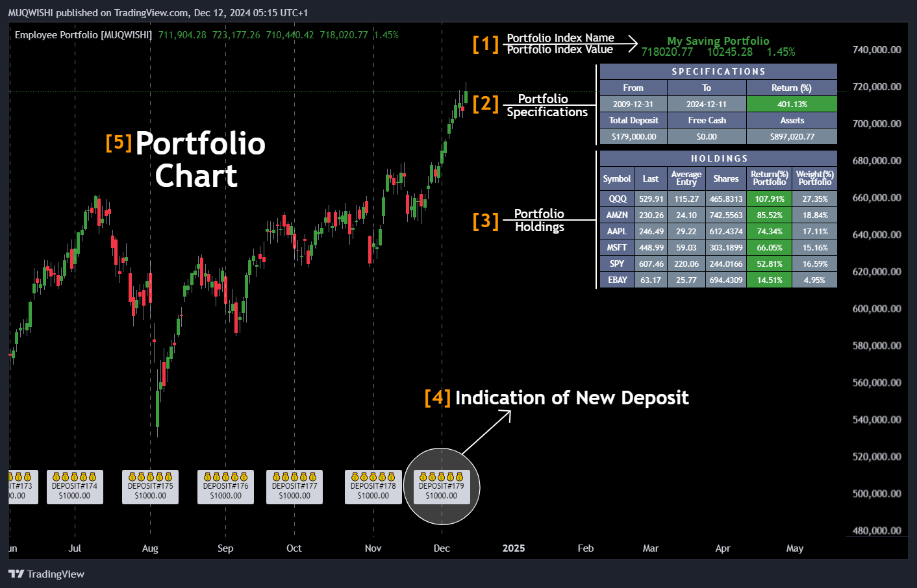Click the 600,000.00 price axis label
Image resolution: width=917 pixels, height=588 pixels.
click(x=877, y=308)
